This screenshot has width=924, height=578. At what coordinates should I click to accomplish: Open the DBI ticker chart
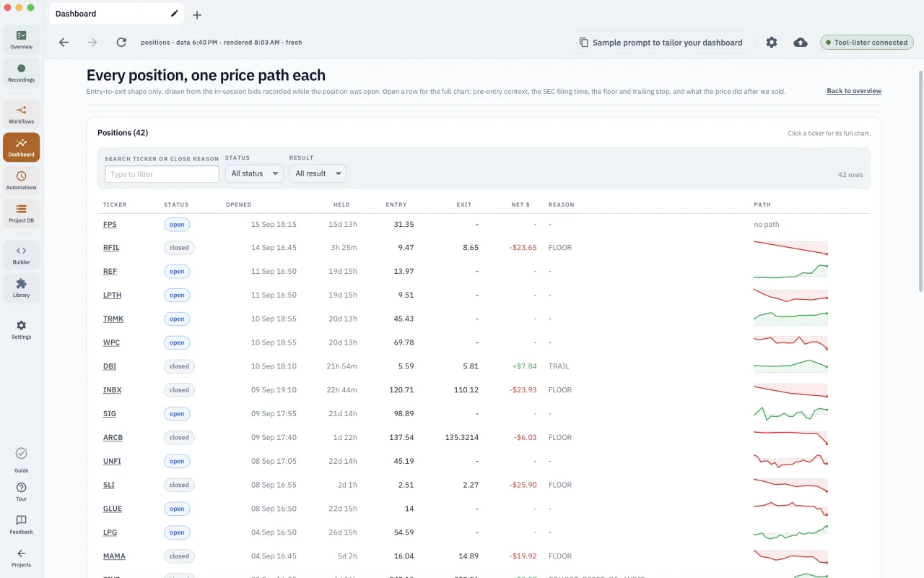click(x=110, y=366)
